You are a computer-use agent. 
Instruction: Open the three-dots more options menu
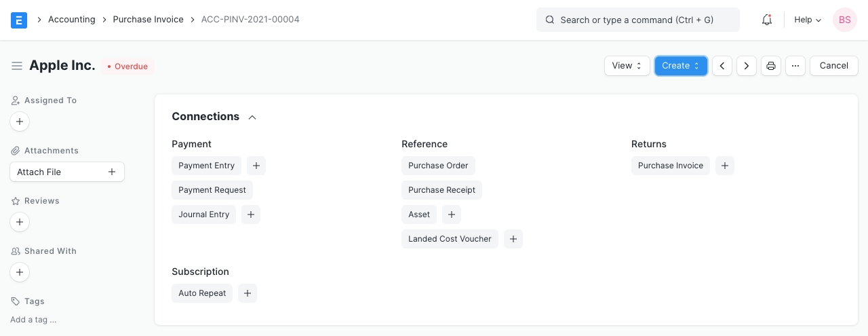pos(795,66)
